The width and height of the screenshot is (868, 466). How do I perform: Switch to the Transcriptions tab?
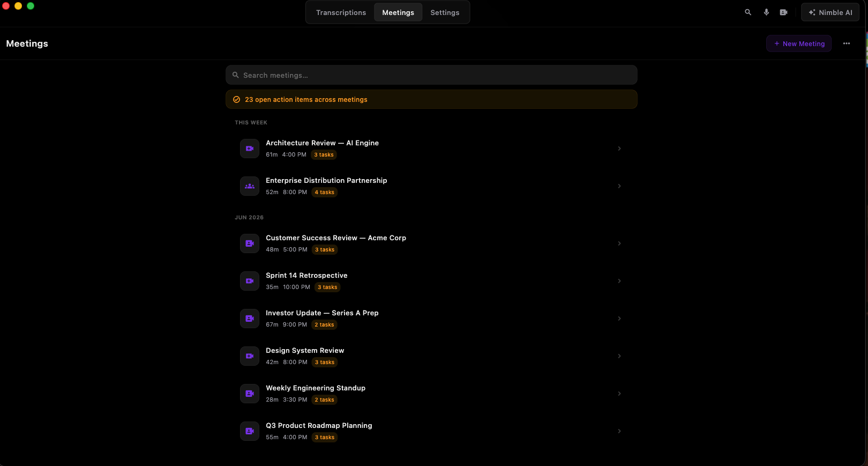click(341, 12)
